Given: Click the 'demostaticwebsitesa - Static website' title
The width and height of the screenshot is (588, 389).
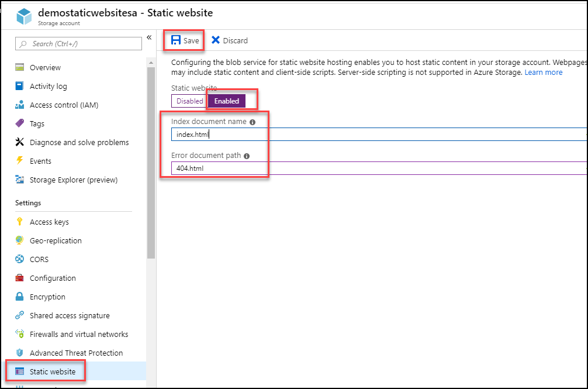Looking at the screenshot, I should coord(125,12).
